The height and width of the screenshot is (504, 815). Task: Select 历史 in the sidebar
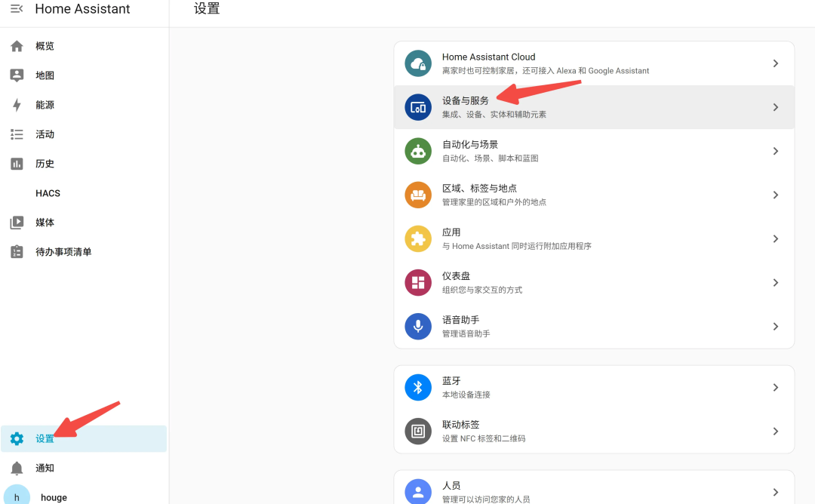tap(84, 164)
